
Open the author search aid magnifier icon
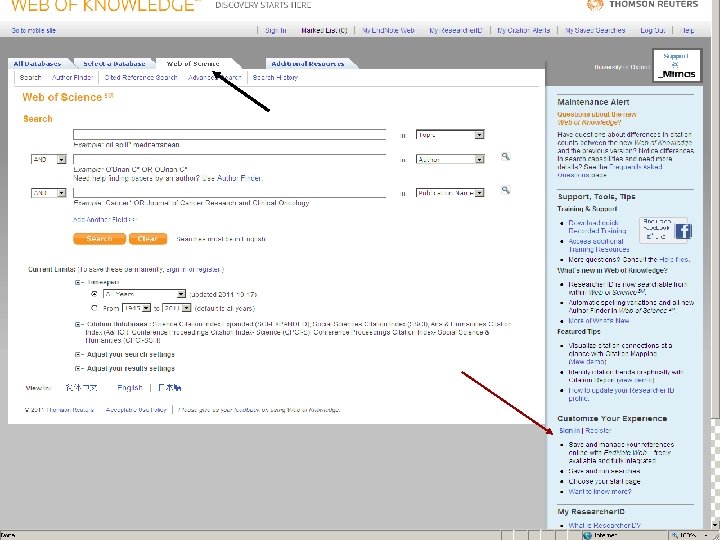pyautogui.click(x=506, y=157)
